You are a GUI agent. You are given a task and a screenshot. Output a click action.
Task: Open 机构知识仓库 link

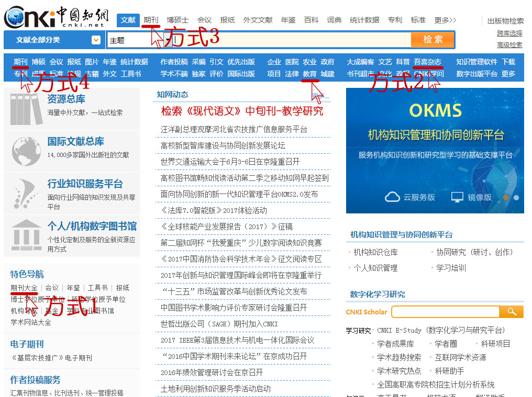point(375,252)
